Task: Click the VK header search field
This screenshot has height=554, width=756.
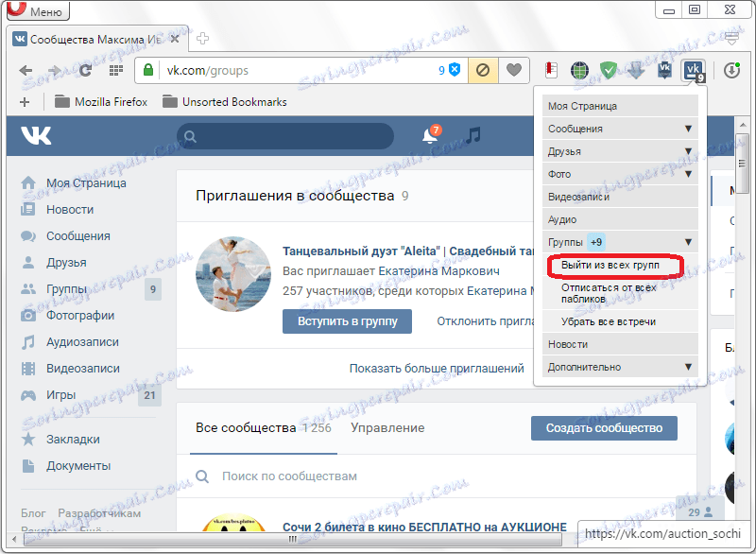Action: tap(285, 136)
